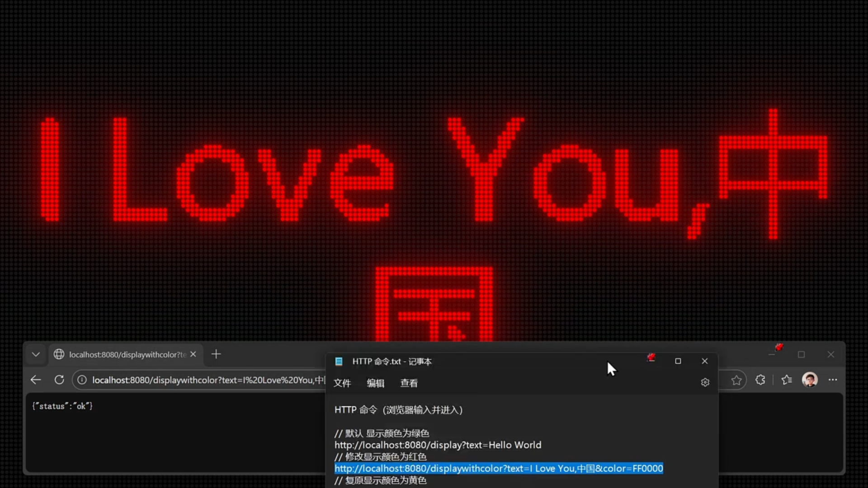868x488 pixels.
Task: Close the localhost:8080 browser tab
Action: click(193, 354)
